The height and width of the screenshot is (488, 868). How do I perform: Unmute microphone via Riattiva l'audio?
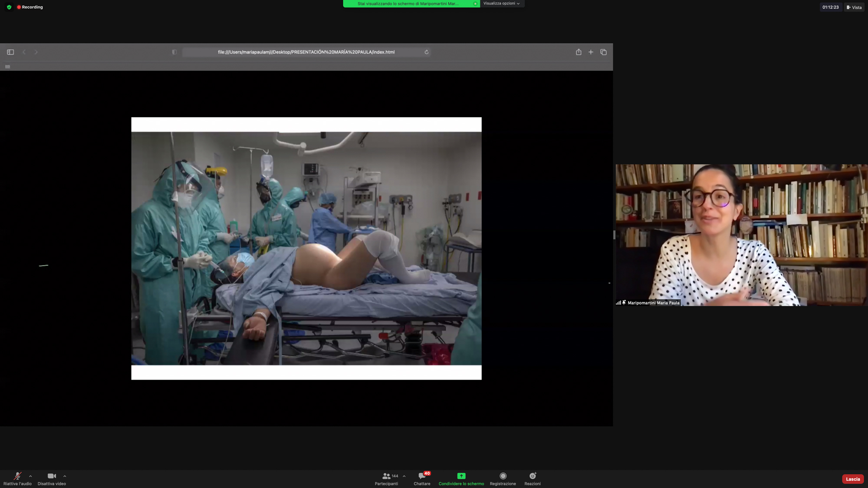tap(17, 479)
